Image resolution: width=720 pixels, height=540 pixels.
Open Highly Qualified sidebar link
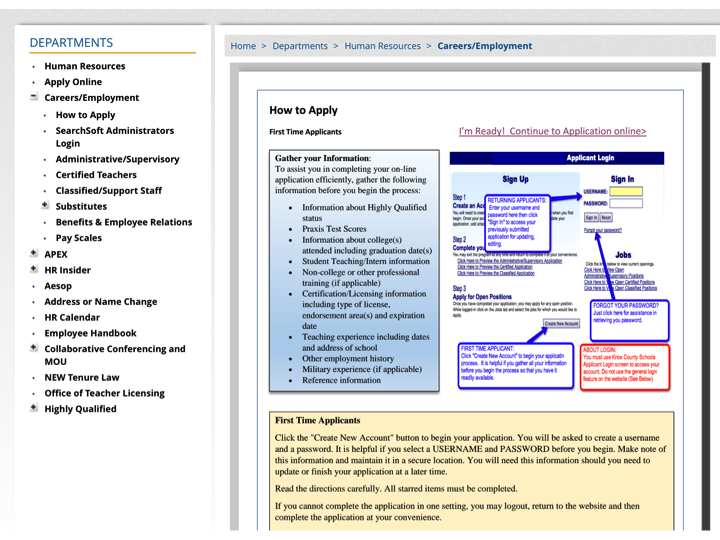(80, 409)
